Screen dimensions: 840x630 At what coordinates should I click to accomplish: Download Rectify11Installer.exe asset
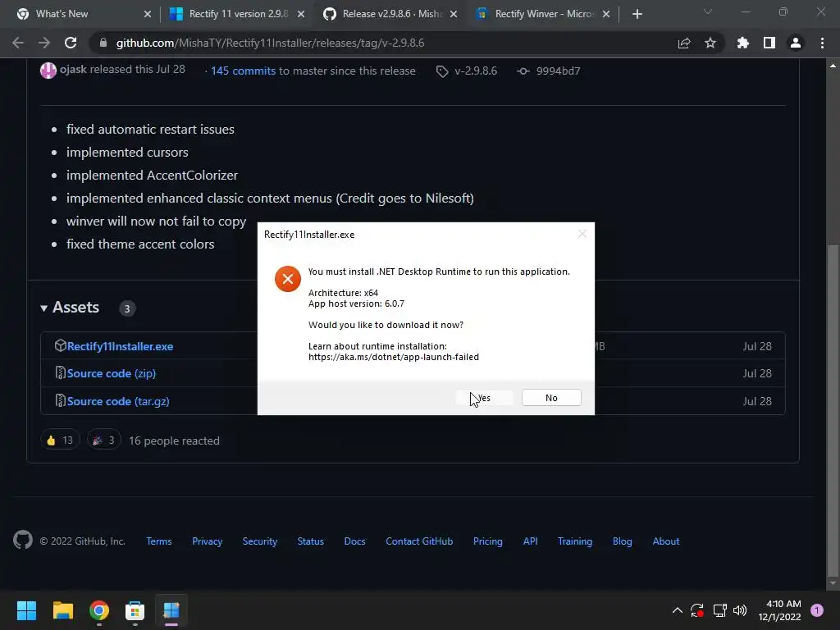[120, 346]
